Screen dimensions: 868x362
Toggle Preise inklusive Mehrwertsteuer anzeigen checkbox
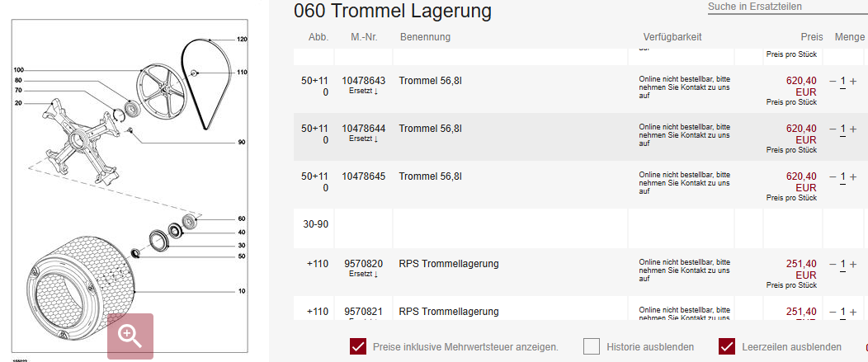pos(358,347)
